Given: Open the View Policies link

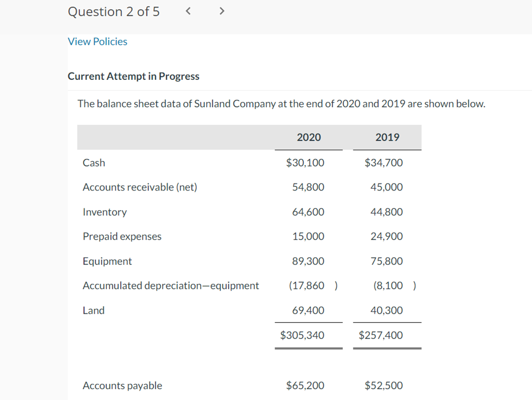Looking at the screenshot, I should 97,42.
